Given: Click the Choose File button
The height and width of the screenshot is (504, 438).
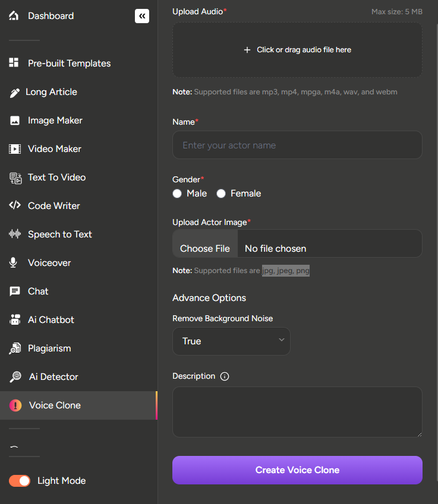Looking at the screenshot, I should pyautogui.click(x=205, y=249).
